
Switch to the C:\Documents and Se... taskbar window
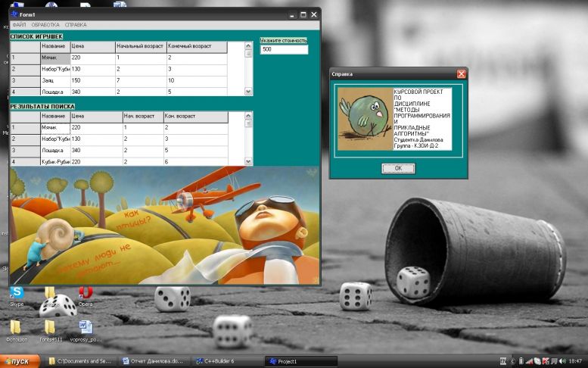click(x=81, y=361)
